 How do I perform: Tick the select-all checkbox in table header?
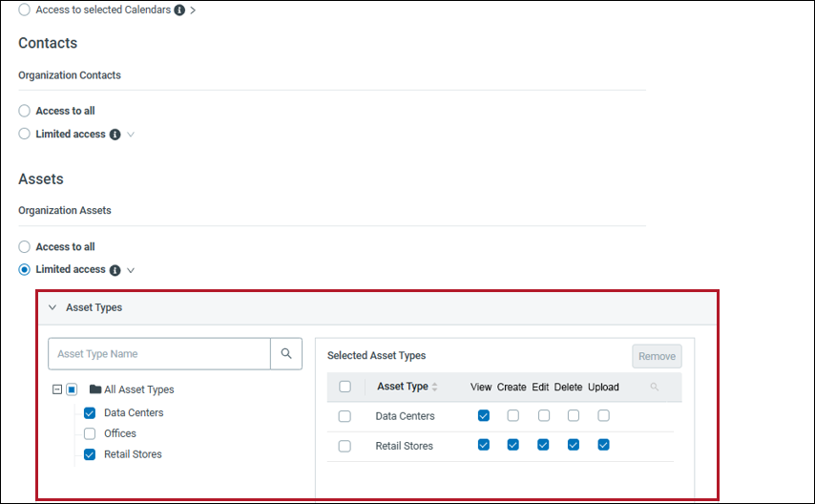345,387
